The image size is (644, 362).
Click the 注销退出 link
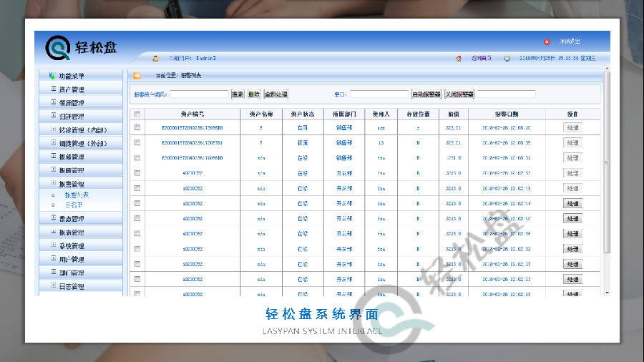[570, 41]
